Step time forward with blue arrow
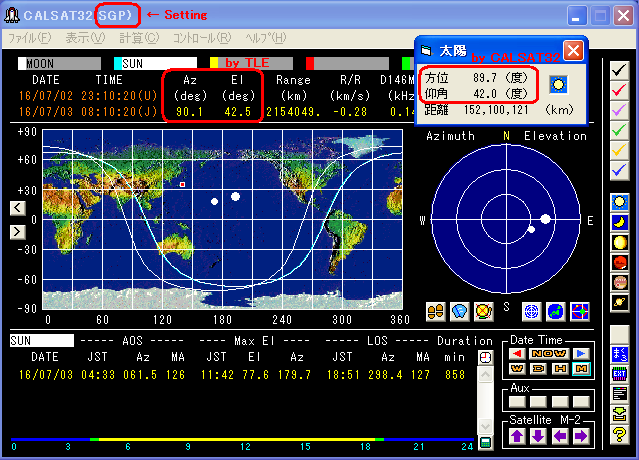 pos(581,354)
